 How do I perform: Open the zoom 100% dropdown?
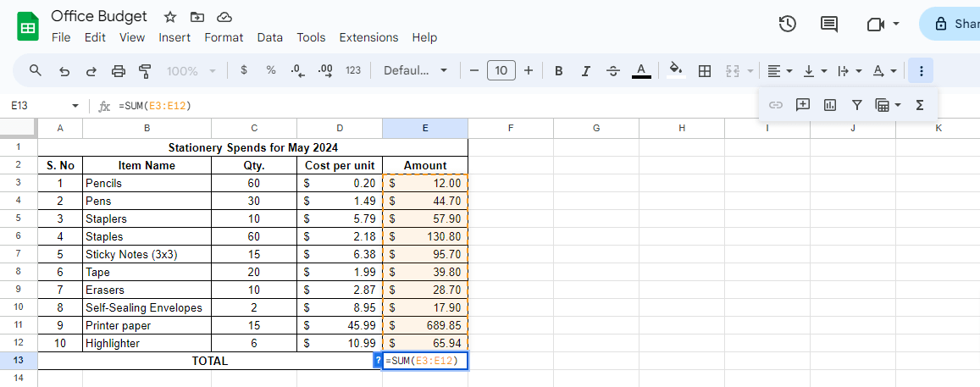click(x=191, y=70)
